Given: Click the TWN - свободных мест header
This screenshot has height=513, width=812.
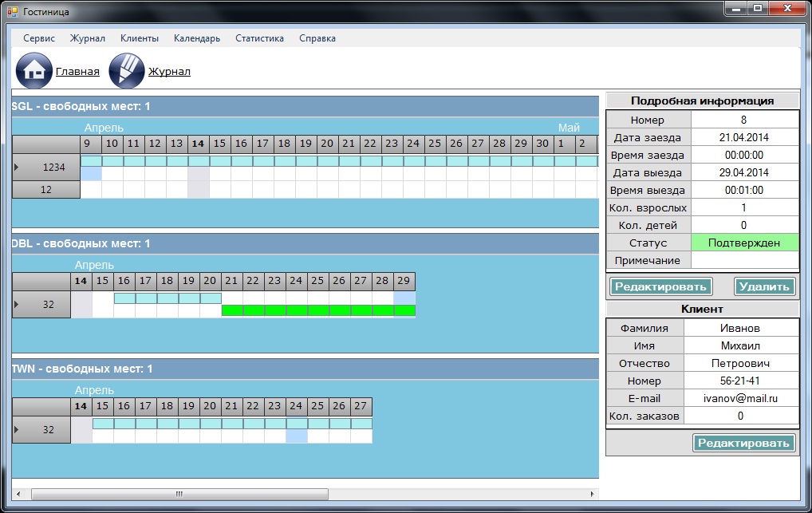Looking at the screenshot, I should click(x=305, y=369).
